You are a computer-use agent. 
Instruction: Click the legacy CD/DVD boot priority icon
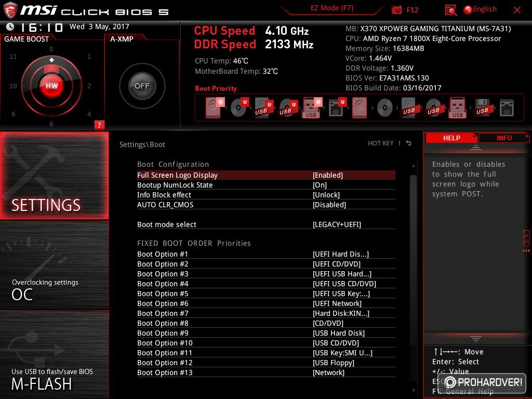click(385, 108)
